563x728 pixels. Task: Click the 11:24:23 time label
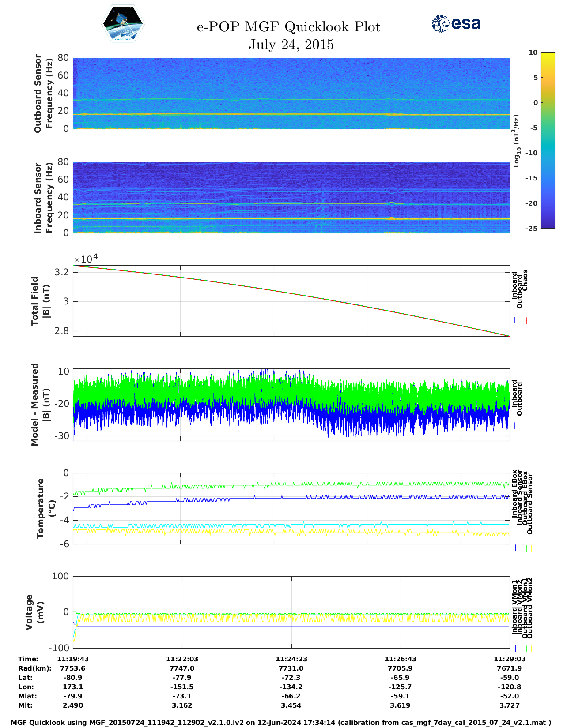pos(291,659)
